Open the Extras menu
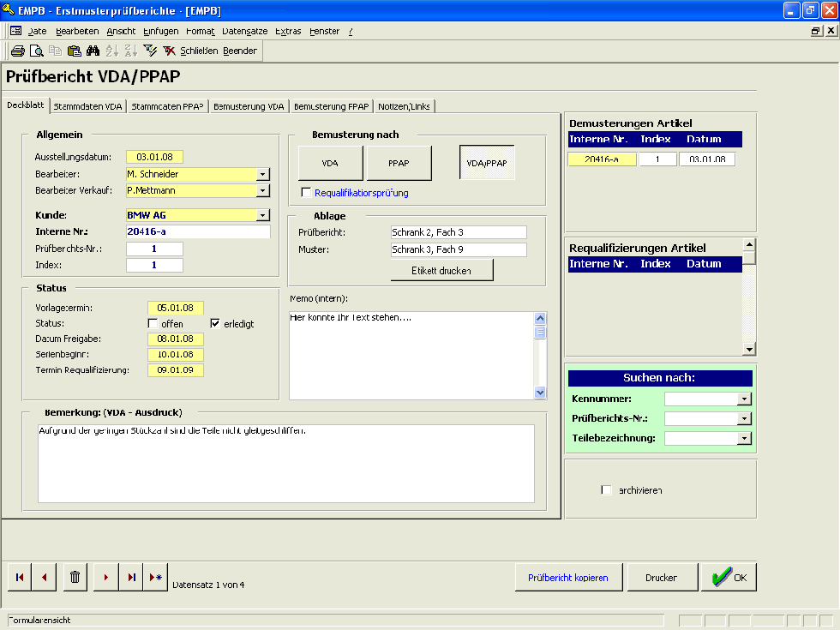 288,31
